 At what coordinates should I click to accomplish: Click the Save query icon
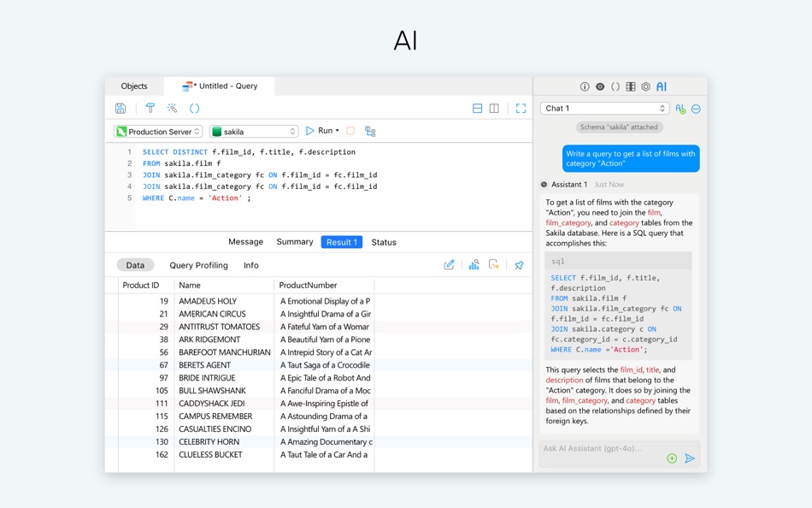click(x=121, y=108)
